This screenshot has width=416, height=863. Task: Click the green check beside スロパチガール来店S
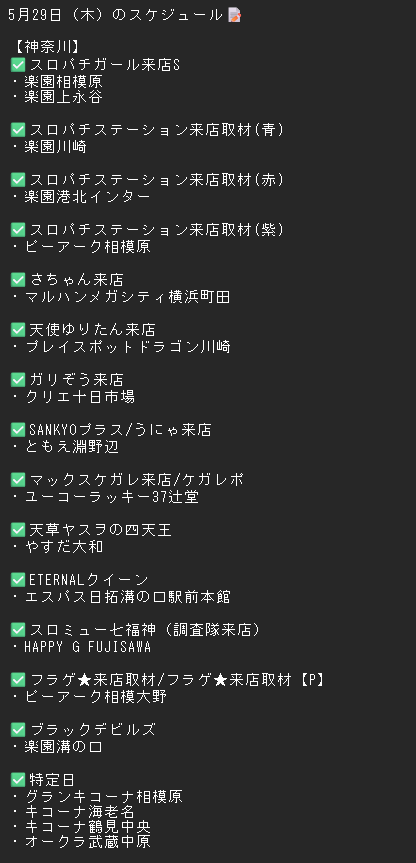pos(18,65)
